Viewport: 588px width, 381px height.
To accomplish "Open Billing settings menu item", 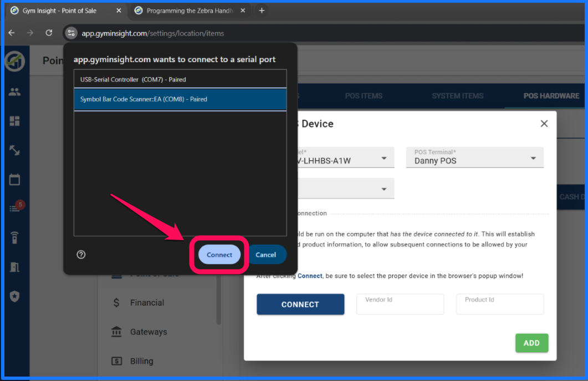I will point(142,361).
